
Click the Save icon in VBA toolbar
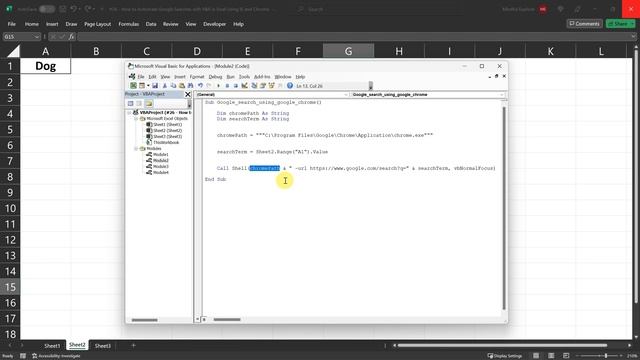[155, 86]
